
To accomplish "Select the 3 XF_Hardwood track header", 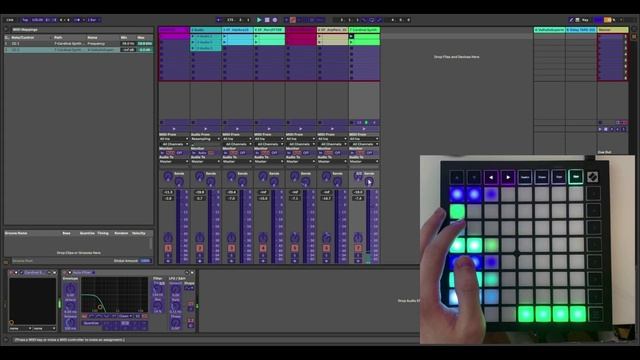I will tap(238, 30).
